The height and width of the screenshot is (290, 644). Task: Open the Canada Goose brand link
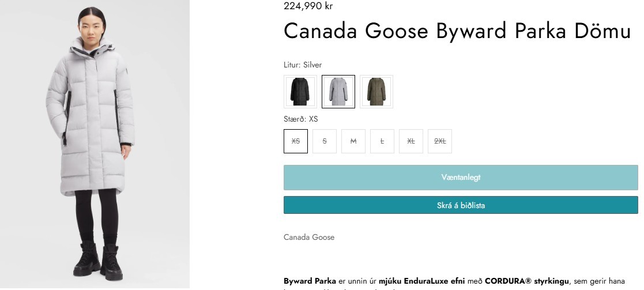tap(309, 237)
